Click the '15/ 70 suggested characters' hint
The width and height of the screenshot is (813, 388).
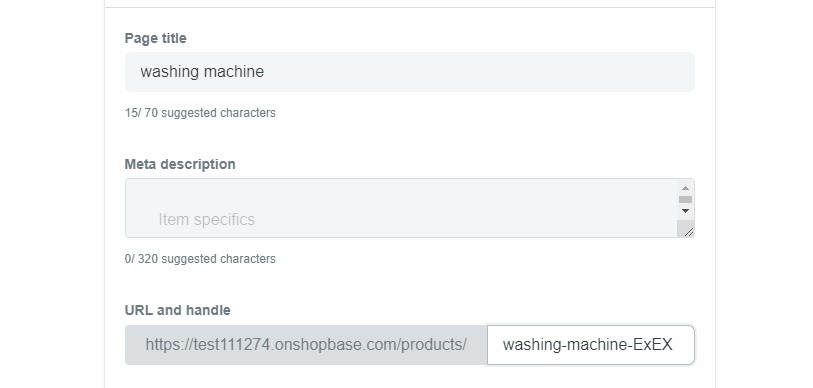pyautogui.click(x=200, y=113)
